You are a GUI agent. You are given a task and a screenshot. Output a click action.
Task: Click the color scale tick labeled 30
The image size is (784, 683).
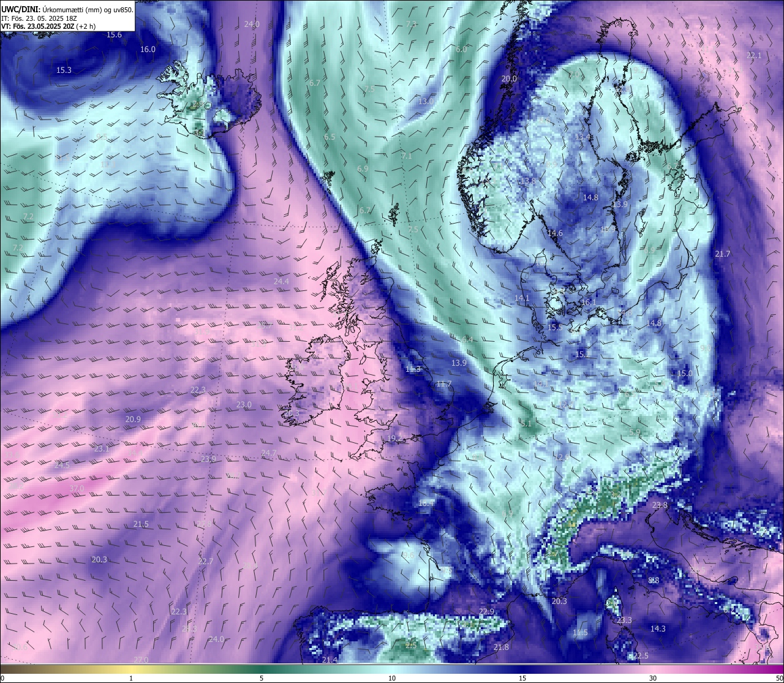653,678
